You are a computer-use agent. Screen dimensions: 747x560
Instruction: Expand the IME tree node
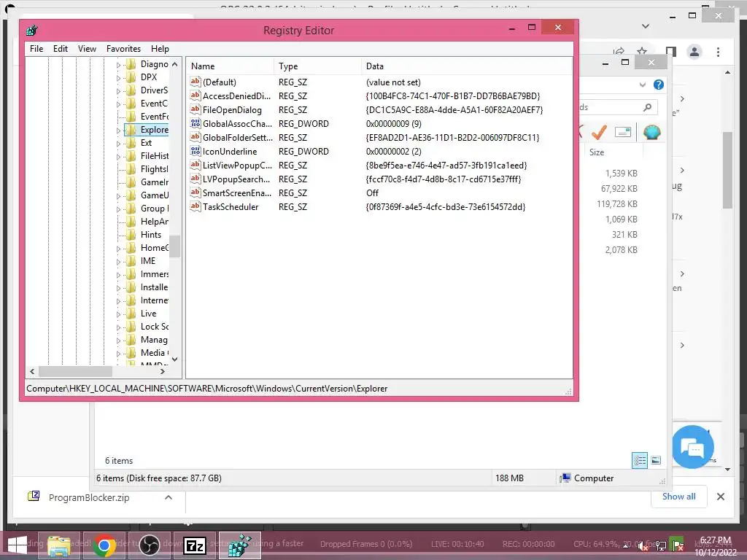tap(119, 262)
